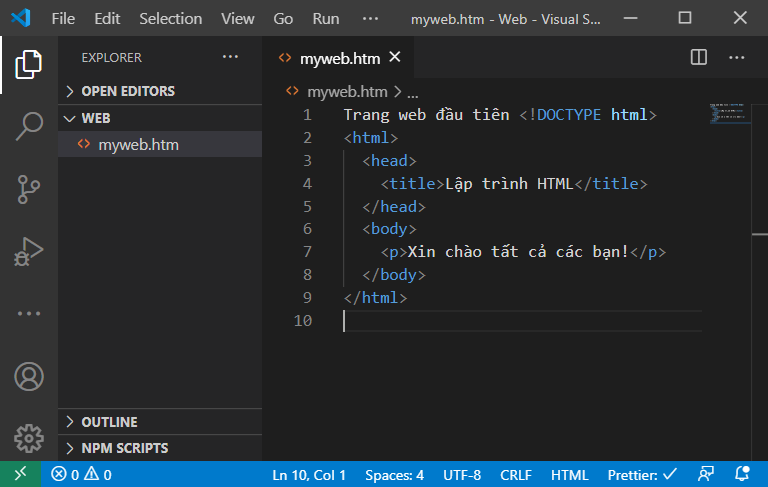Place cursor on empty line 10
Screen dimensions: 768x487
tap(522, 321)
